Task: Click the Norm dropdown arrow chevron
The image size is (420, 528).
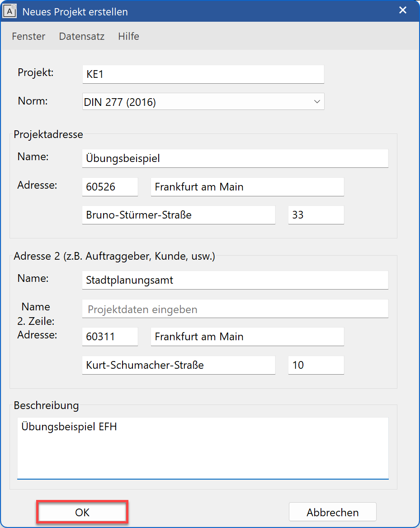Action: pyautogui.click(x=317, y=102)
